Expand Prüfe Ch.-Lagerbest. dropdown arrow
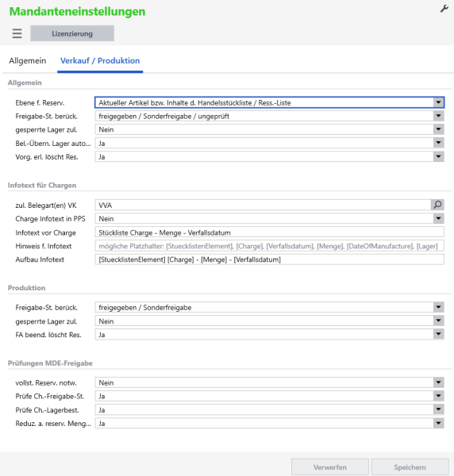 [x=438, y=409]
